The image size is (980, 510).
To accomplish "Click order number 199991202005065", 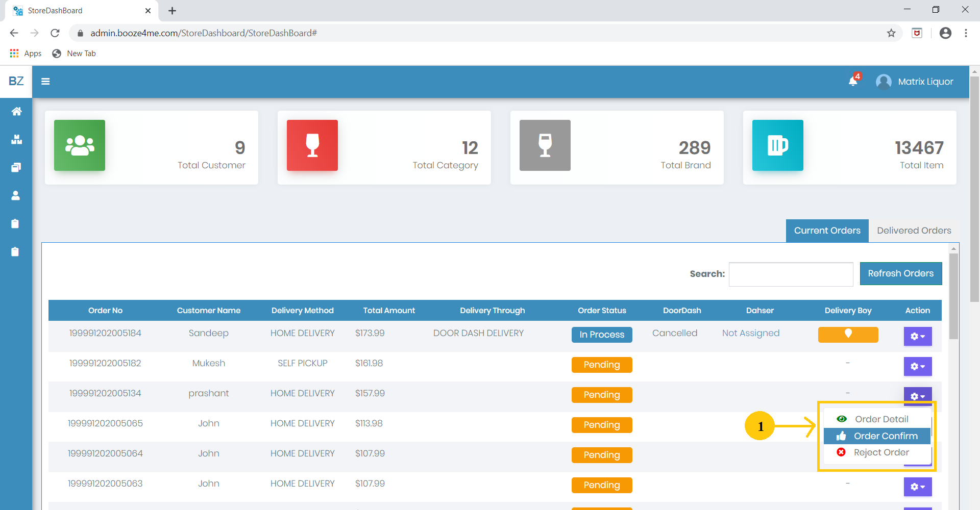I will point(105,423).
